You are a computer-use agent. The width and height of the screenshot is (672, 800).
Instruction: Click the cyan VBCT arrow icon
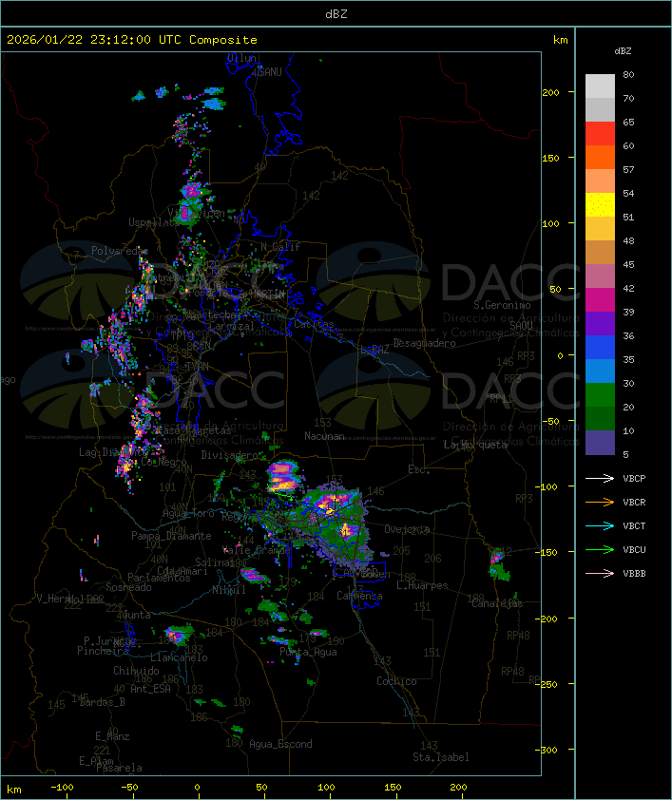pyautogui.click(x=600, y=525)
